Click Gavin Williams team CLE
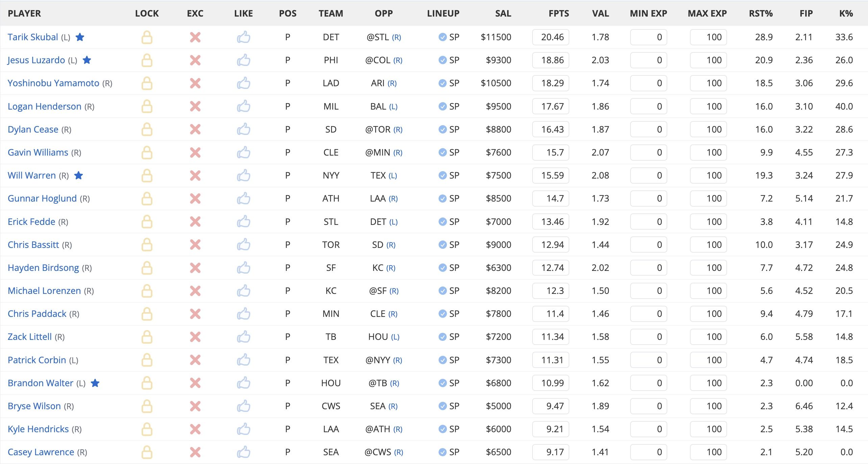868x464 pixels. [x=331, y=153]
